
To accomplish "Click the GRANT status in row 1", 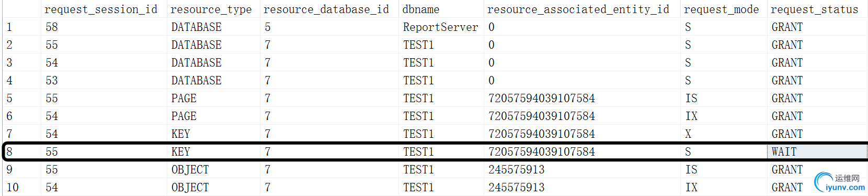I will tap(817, 27).
